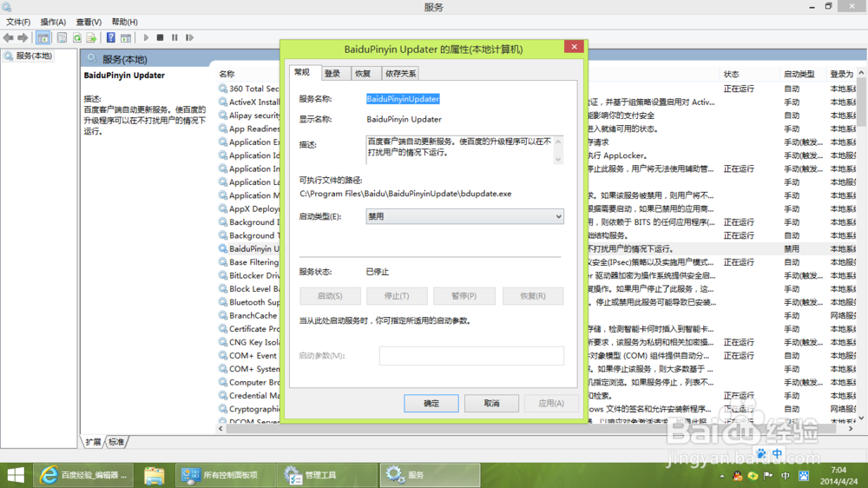
Task: Select the Alipay security service row
Action: 249,115
